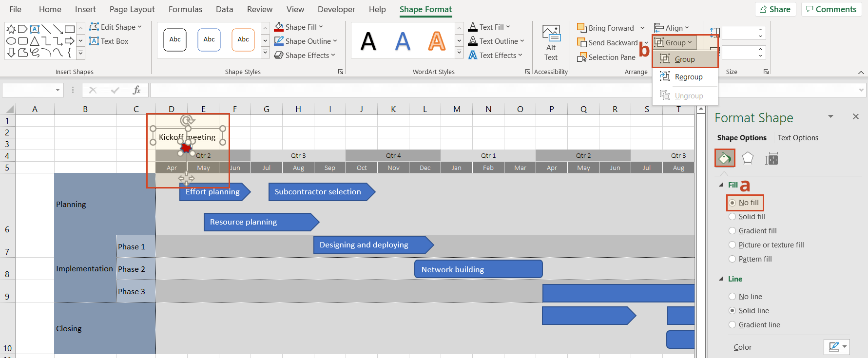Click the black WordArt A style
This screenshot has width=868, height=358.
click(368, 41)
